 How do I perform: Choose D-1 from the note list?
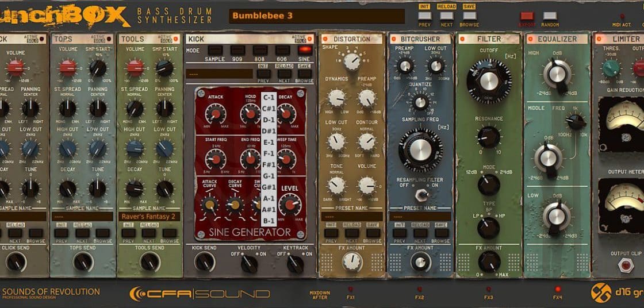(269, 120)
